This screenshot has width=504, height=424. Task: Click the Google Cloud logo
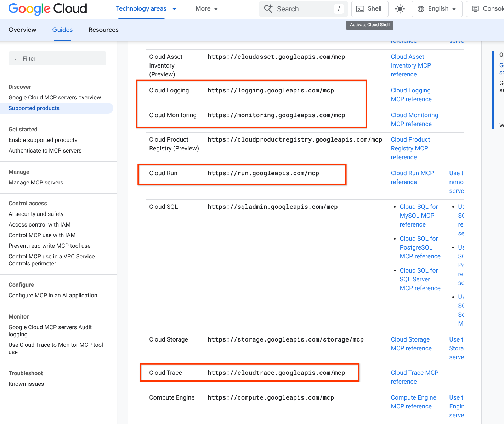(48, 9)
